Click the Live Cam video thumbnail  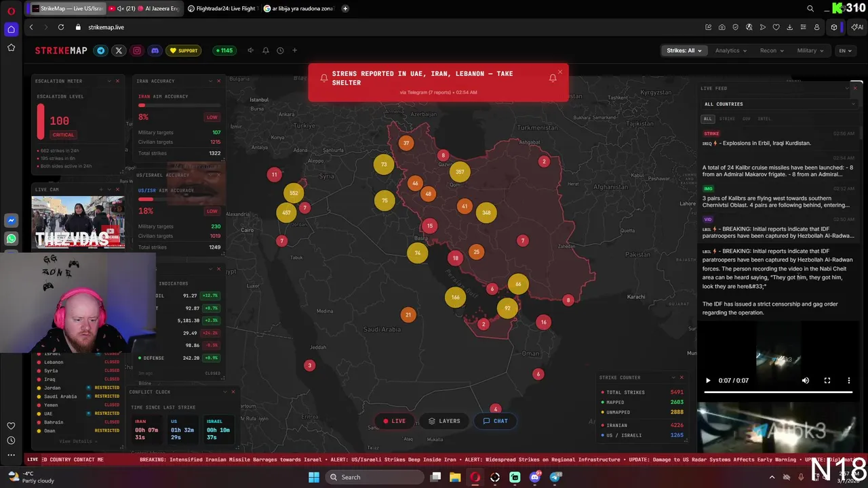[78, 222]
